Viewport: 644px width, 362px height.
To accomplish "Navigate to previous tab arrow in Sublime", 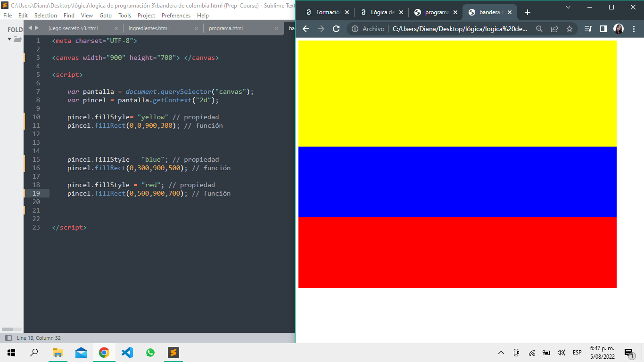I will click(30, 28).
